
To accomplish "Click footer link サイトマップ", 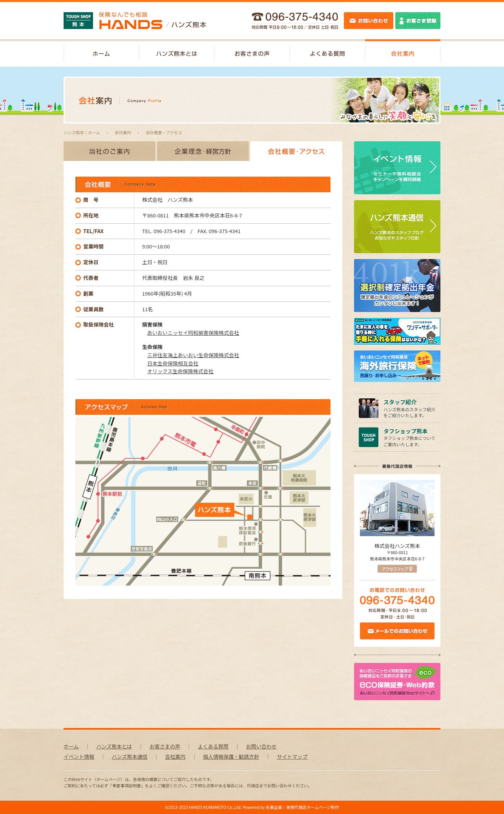I will pyautogui.click(x=292, y=757).
